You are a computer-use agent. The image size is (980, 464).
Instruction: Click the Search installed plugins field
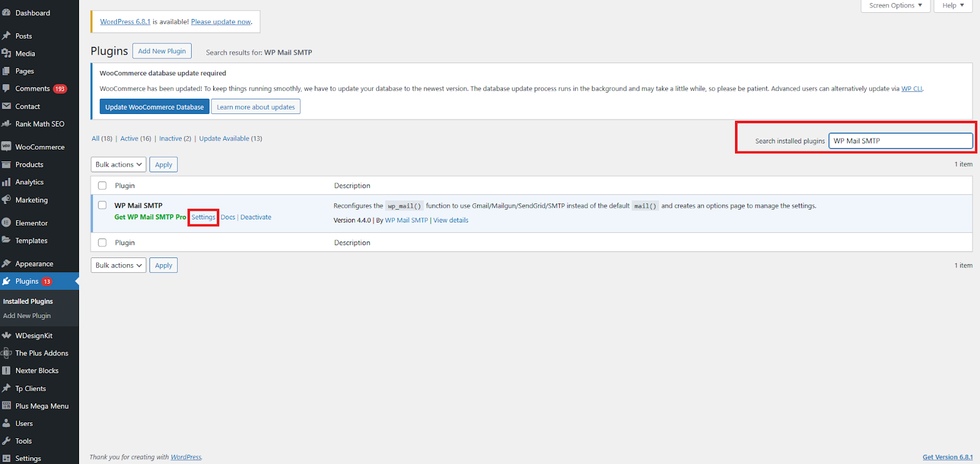[x=900, y=141]
